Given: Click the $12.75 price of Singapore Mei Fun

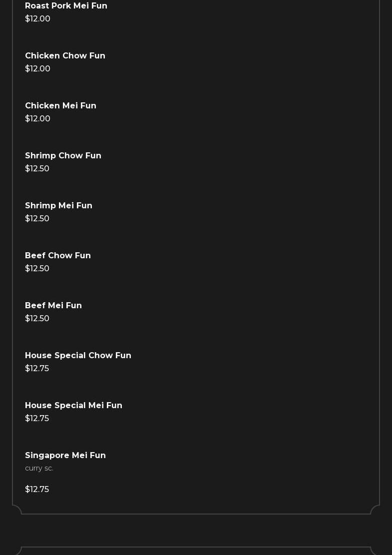Looking at the screenshot, I should tap(37, 490).
